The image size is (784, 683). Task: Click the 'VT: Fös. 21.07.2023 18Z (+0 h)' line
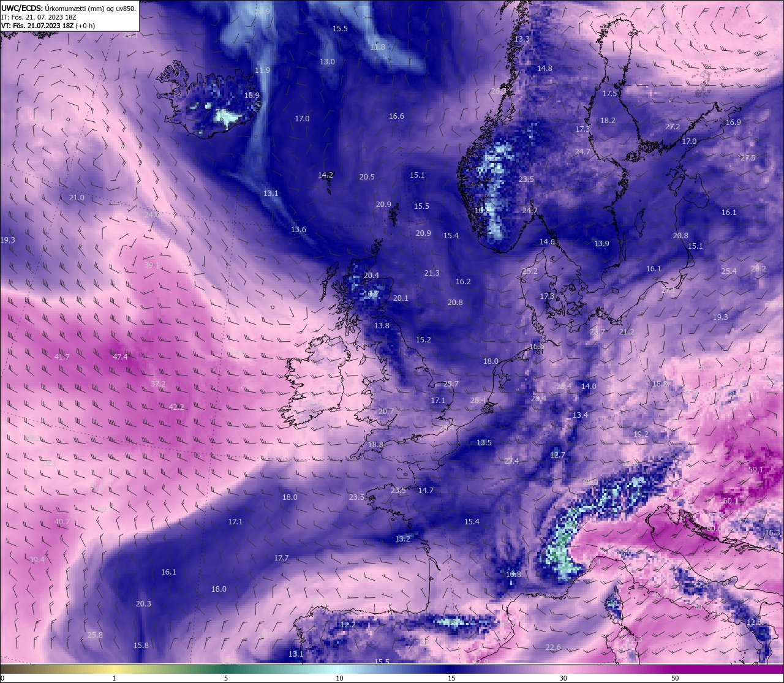point(48,26)
